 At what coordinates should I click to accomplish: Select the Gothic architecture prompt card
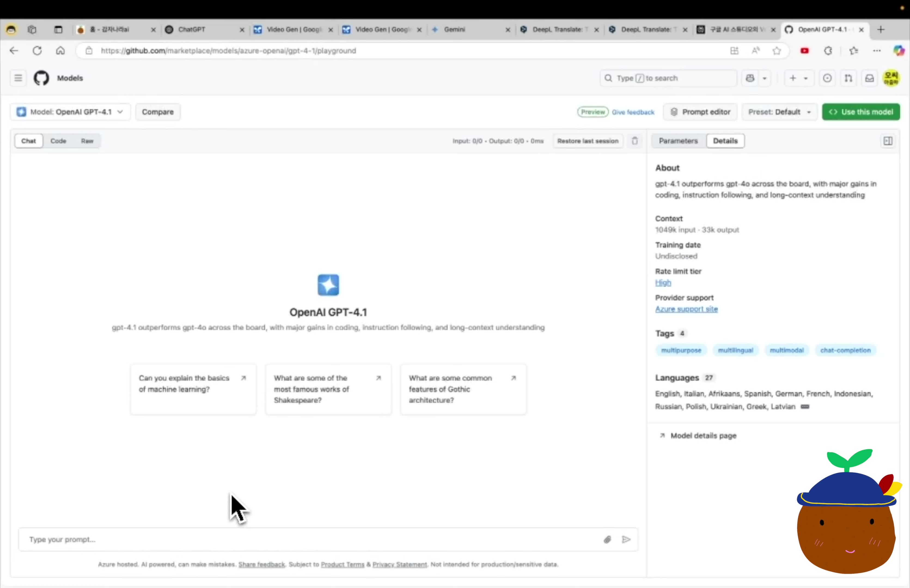(x=463, y=389)
